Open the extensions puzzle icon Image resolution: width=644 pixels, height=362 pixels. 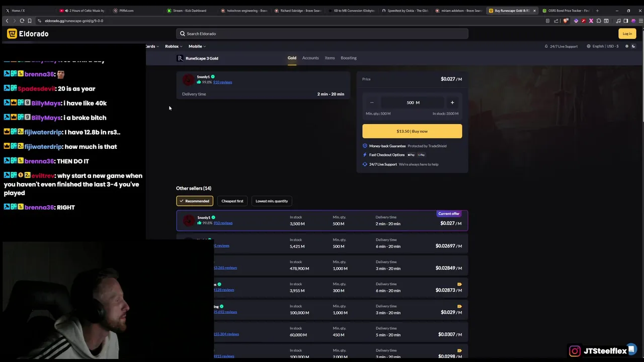(x=599, y=21)
